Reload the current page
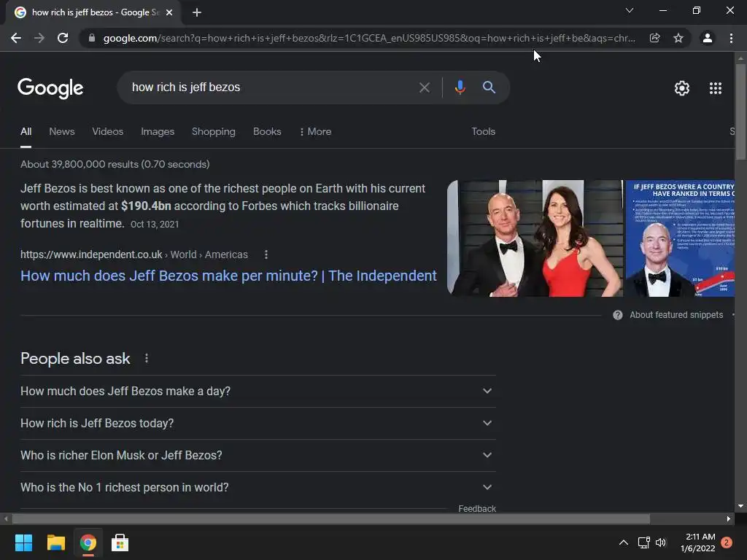747x560 pixels. coord(63,38)
